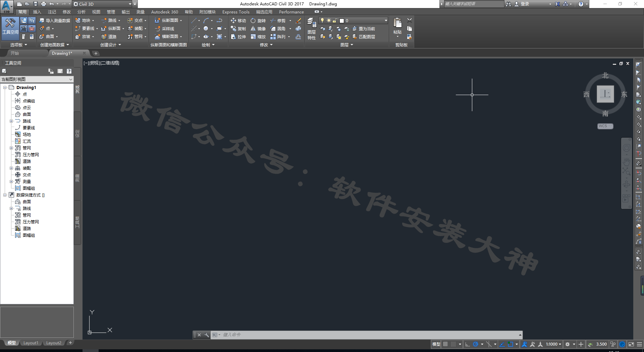Click the white layer color swatch
Viewport: 644px width, 352px height.
[x=342, y=20]
